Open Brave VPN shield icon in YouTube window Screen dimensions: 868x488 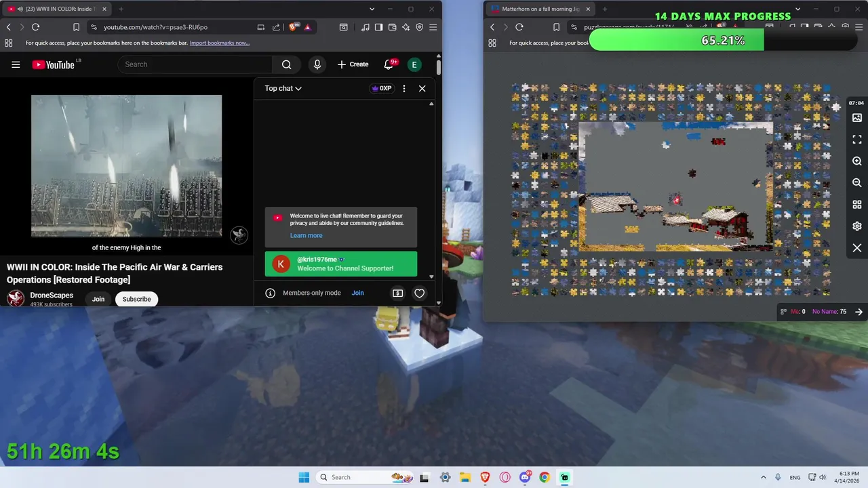[419, 27]
